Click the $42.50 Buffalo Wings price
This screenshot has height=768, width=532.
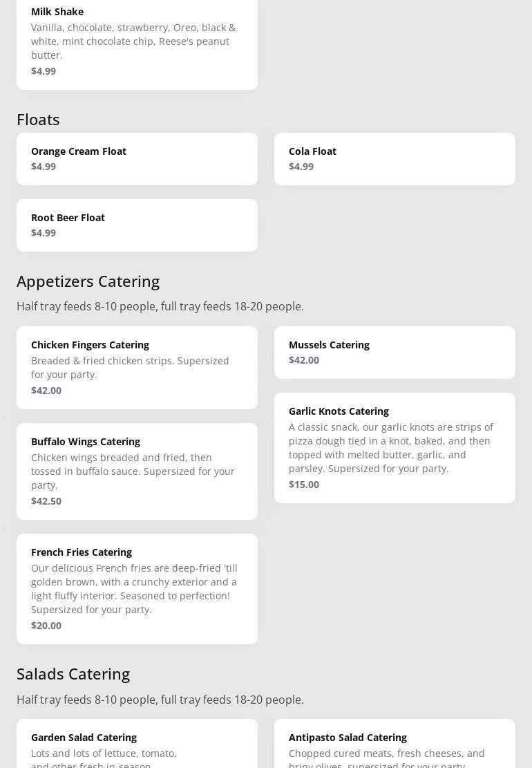(x=46, y=501)
